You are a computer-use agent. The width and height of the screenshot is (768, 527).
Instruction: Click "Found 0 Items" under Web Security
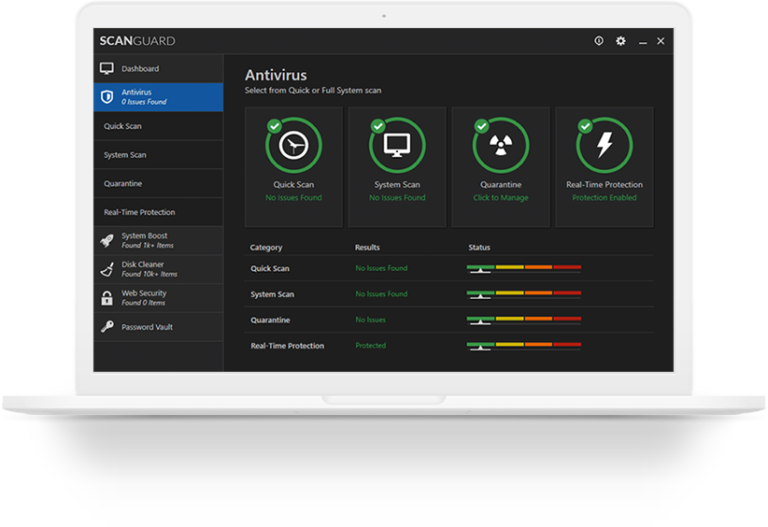pyautogui.click(x=143, y=303)
